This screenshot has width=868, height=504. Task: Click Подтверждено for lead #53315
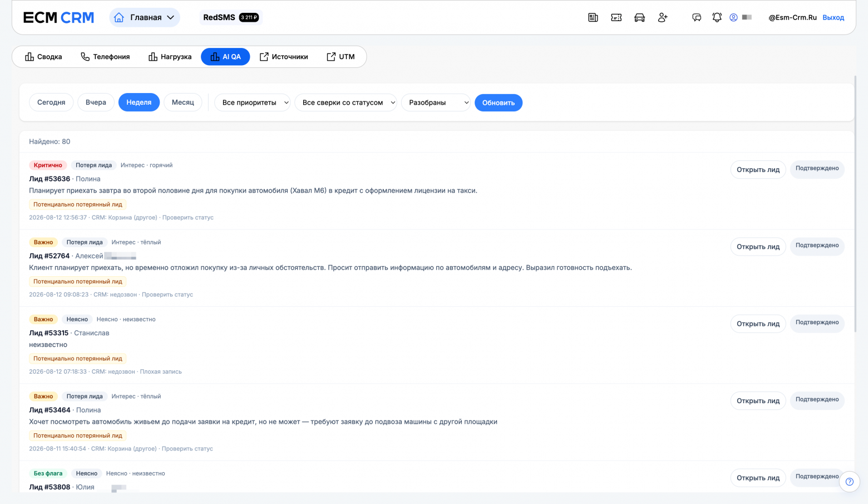pos(817,322)
